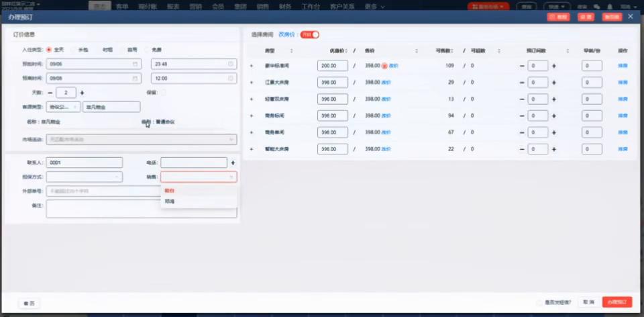Sort by the 房型 column sort arrows

pos(292,50)
